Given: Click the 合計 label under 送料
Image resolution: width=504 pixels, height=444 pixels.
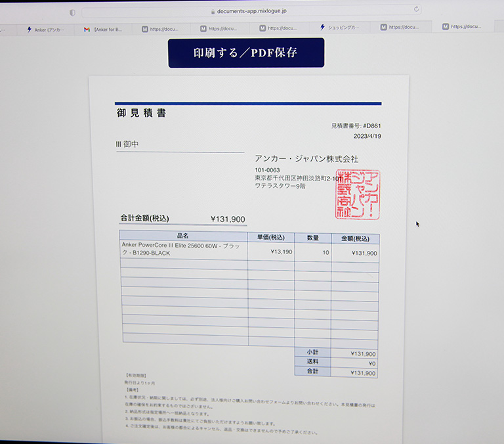Looking at the screenshot, I should tap(312, 371).
